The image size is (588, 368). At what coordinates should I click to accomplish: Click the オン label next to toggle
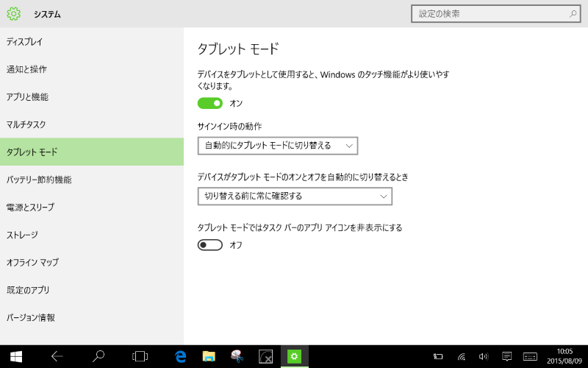coord(236,103)
